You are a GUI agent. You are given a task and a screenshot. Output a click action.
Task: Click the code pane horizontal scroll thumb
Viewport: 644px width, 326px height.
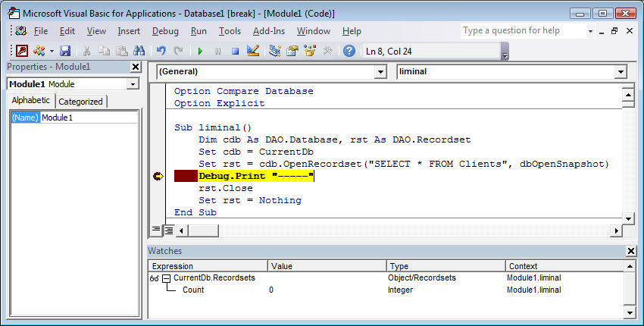point(203,230)
